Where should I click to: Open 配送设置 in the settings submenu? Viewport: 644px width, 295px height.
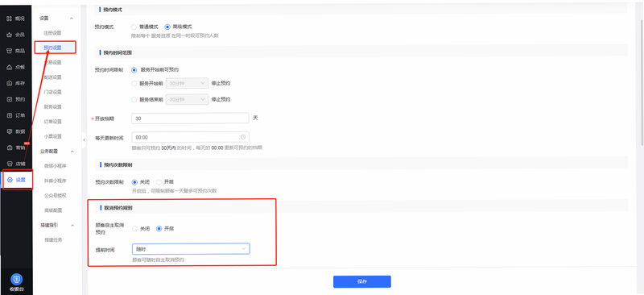tap(52, 77)
